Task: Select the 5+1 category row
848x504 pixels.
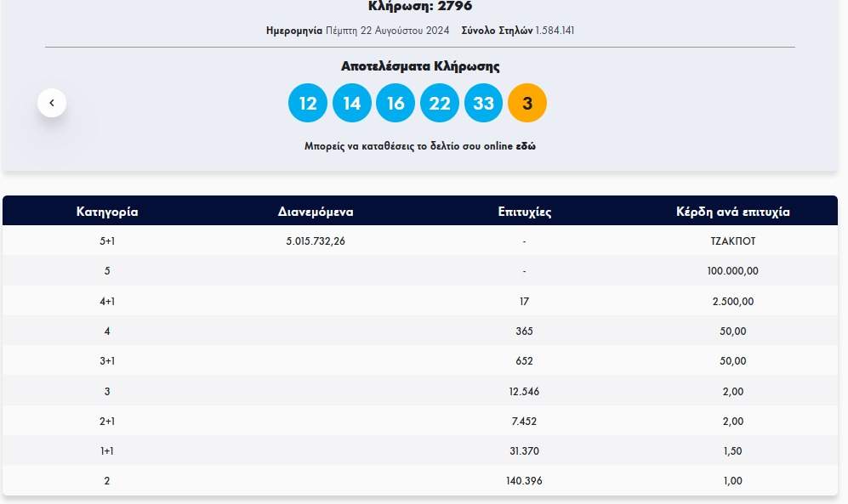Action: click(x=107, y=241)
